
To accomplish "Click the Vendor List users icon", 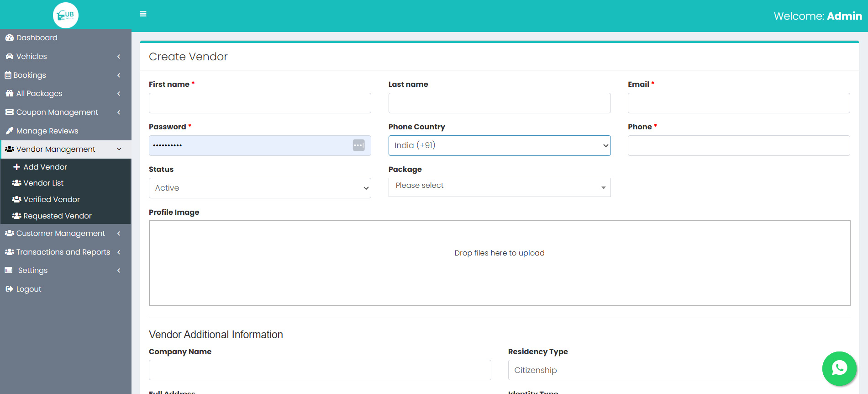I will coord(17,183).
